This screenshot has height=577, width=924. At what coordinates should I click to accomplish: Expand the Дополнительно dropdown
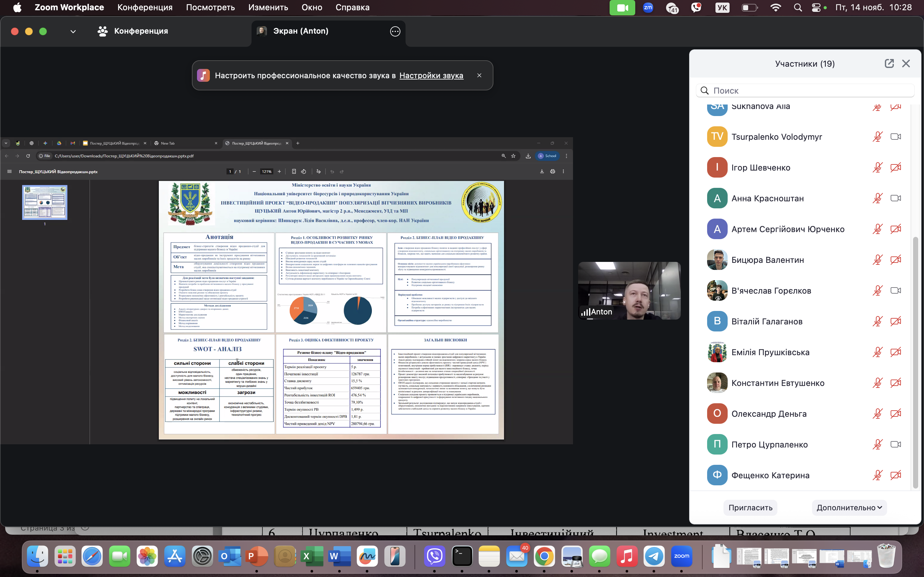click(849, 507)
